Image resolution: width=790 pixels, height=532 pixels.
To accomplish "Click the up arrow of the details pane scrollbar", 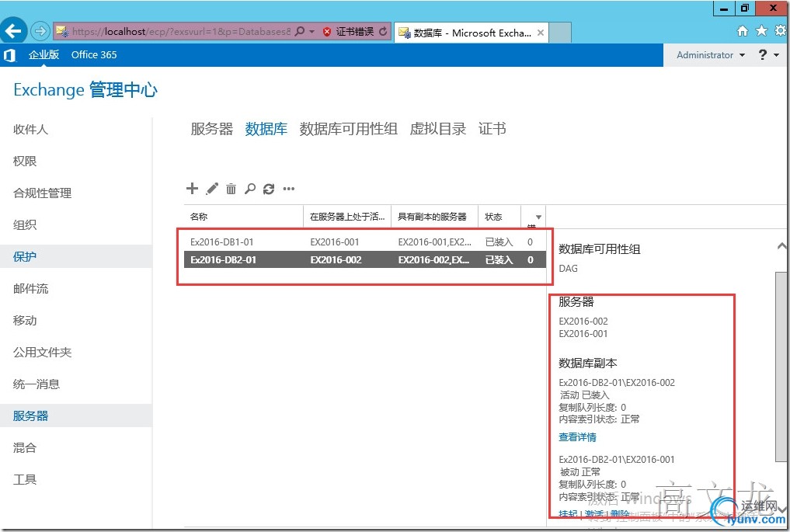I will pyautogui.click(x=781, y=246).
